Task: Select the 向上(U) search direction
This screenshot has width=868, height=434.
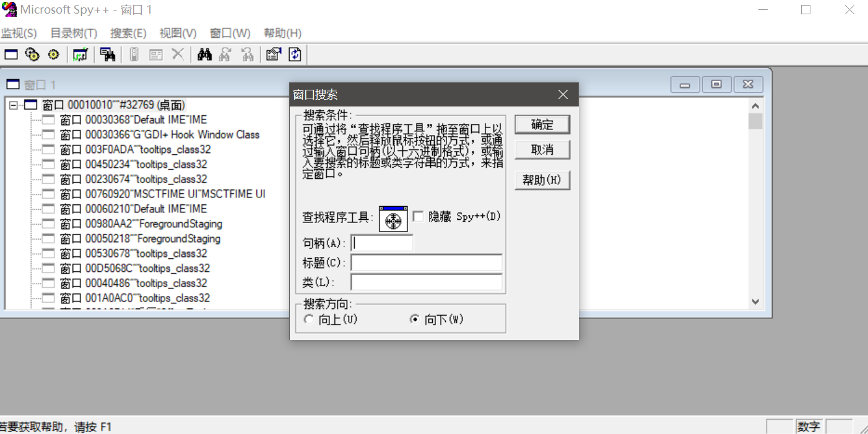Action: point(309,319)
